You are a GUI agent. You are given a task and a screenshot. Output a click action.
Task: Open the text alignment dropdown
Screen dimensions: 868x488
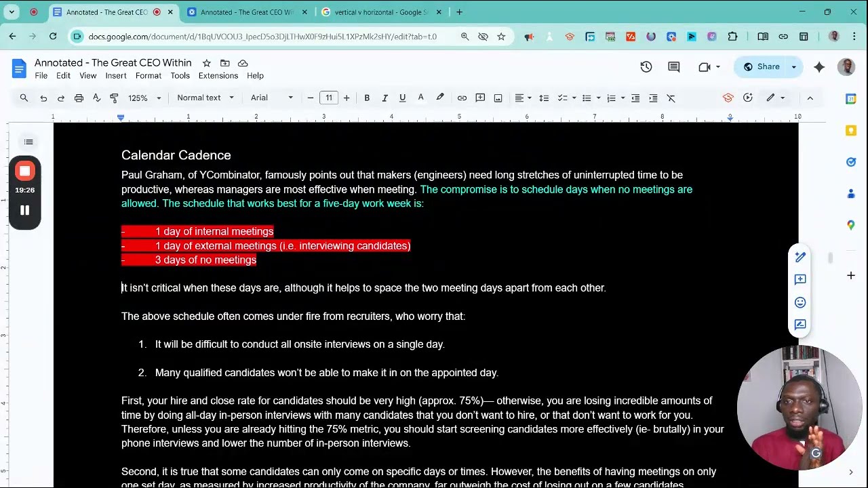(x=523, y=98)
